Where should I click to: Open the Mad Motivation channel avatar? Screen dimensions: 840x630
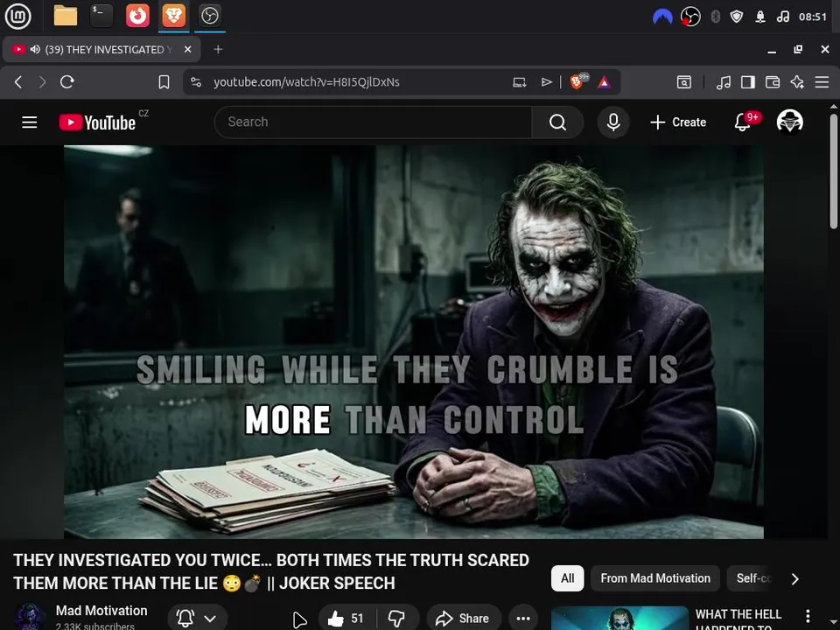[30, 617]
